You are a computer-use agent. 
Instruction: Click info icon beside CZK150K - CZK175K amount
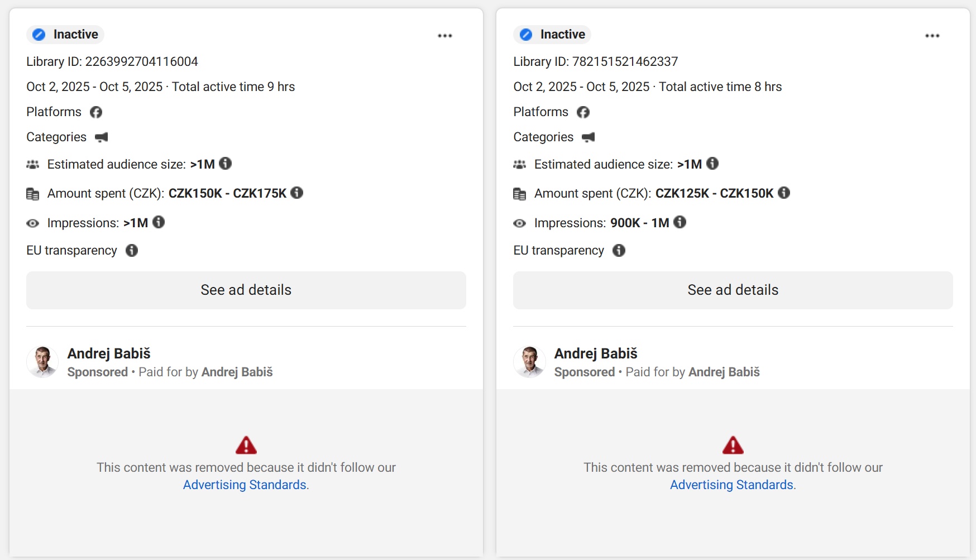tap(297, 193)
